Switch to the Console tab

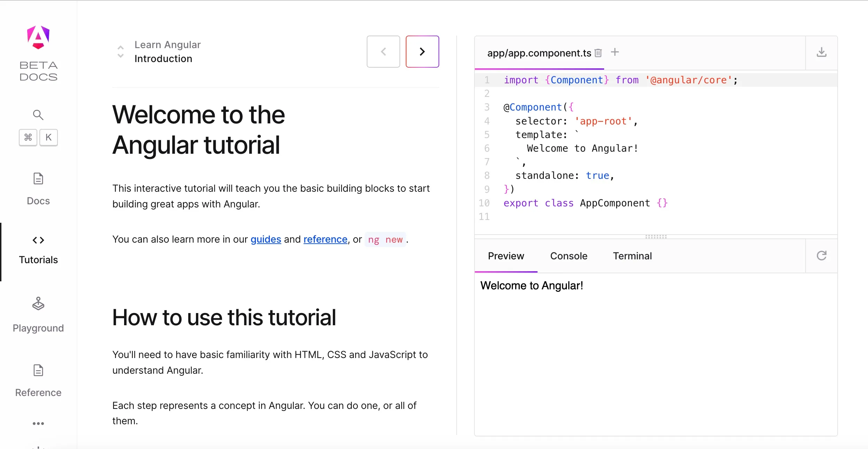pos(568,256)
